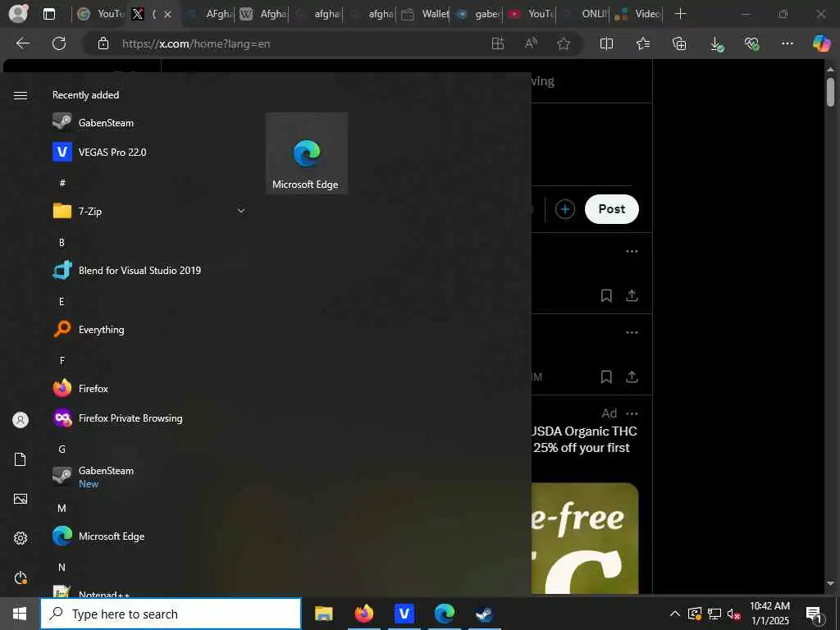This screenshot has width=840, height=630.
Task: Open Firefox from the taskbar
Action: point(363,614)
